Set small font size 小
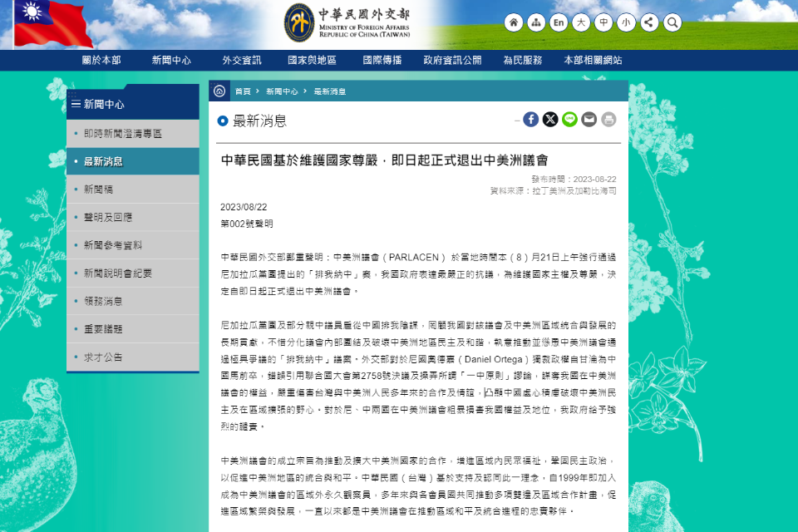The image size is (798, 532). pyautogui.click(x=626, y=22)
